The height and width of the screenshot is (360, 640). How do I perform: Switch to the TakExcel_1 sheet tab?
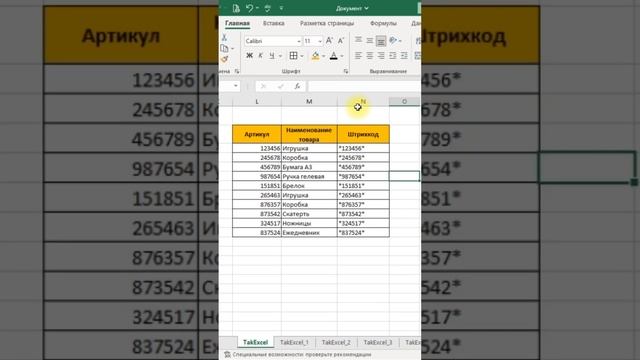(294, 342)
